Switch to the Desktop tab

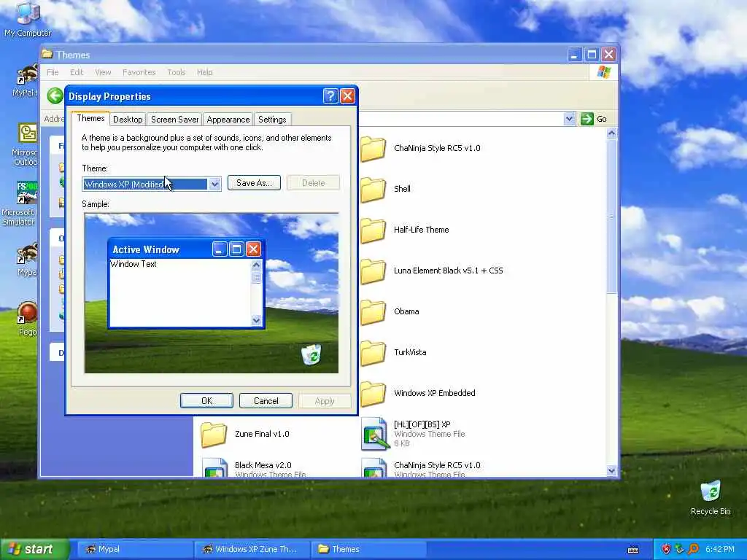click(128, 120)
